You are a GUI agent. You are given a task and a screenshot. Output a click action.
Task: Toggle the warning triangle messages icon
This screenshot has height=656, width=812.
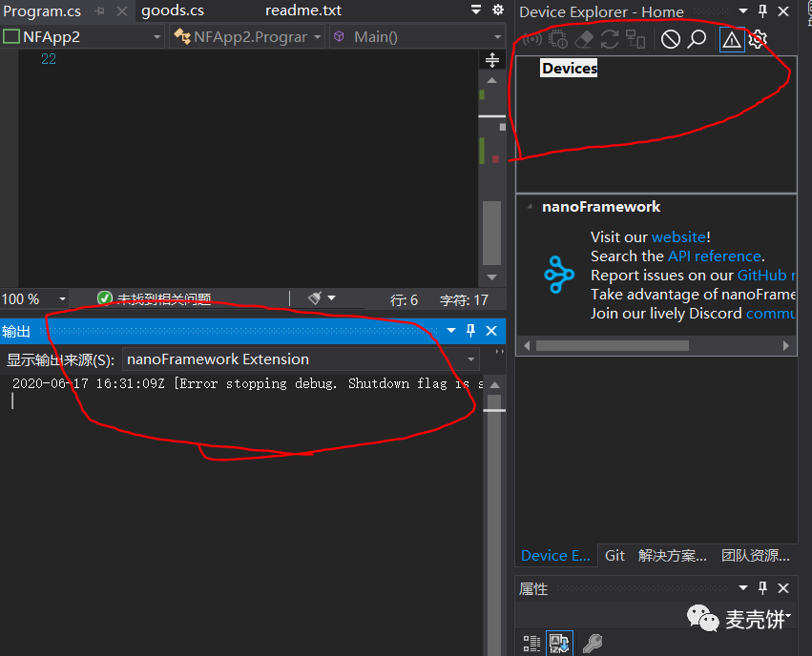click(732, 39)
